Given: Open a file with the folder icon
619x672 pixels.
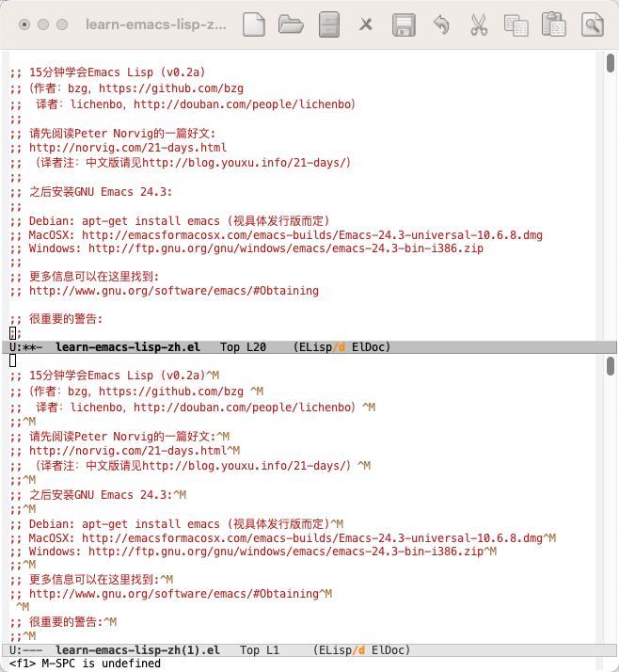Looking at the screenshot, I should tap(291, 25).
